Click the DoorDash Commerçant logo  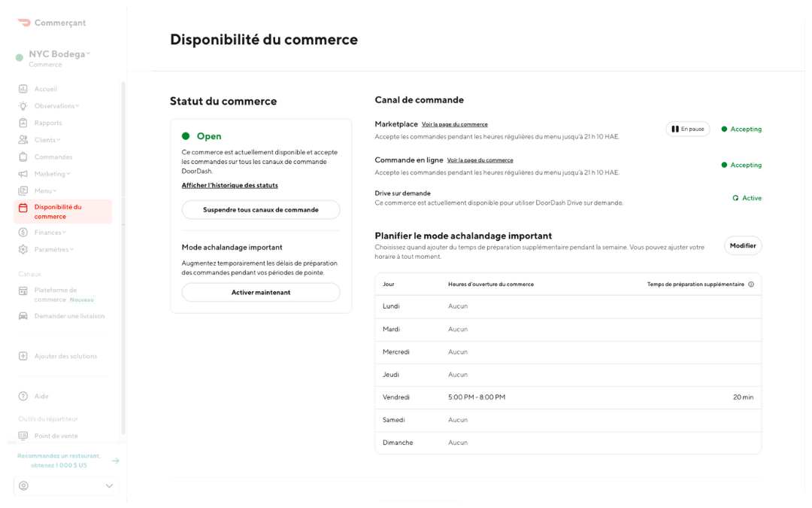tap(53, 23)
